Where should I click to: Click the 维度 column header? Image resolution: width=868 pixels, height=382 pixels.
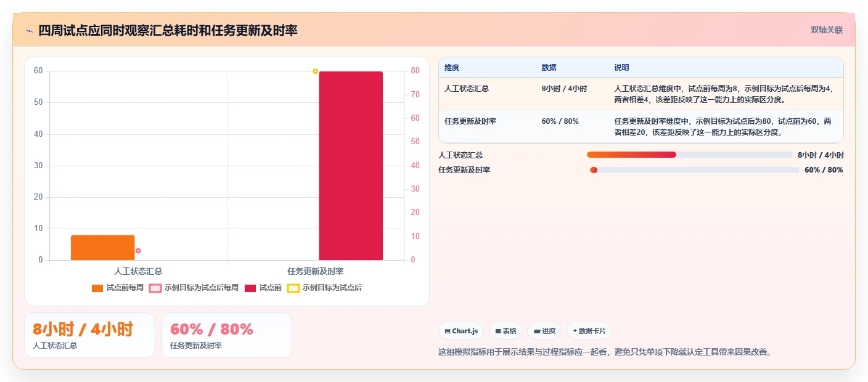click(452, 68)
